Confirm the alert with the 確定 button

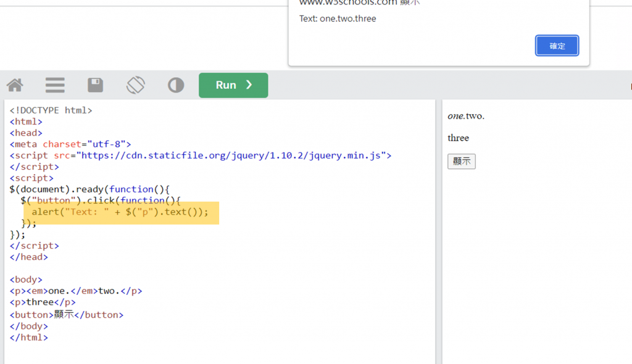pyautogui.click(x=557, y=46)
